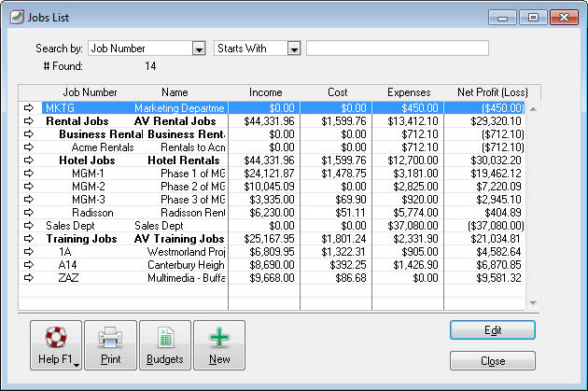The height and width of the screenshot is (391, 588).
Task: Click the $1,478.75 cost cell
Action: pyautogui.click(x=343, y=174)
